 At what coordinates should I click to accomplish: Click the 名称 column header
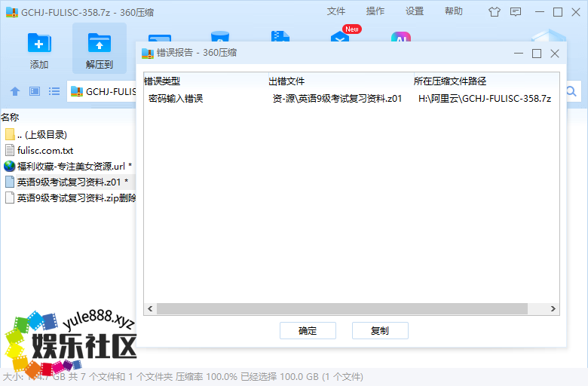tap(10, 117)
